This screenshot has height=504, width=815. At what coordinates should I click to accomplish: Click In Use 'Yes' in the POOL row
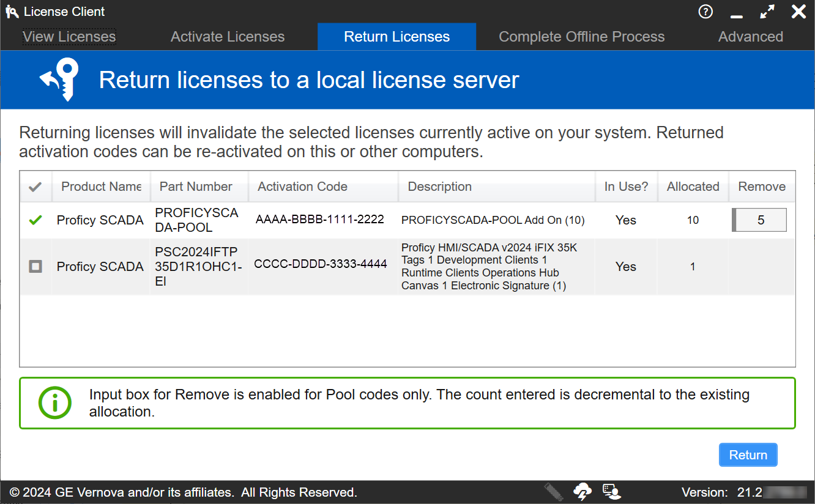click(626, 220)
